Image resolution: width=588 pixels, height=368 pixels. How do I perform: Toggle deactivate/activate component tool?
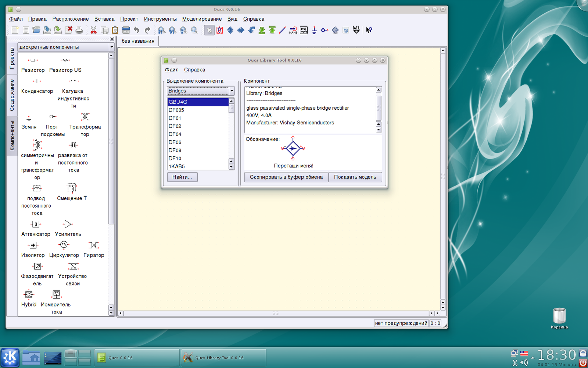(219, 30)
